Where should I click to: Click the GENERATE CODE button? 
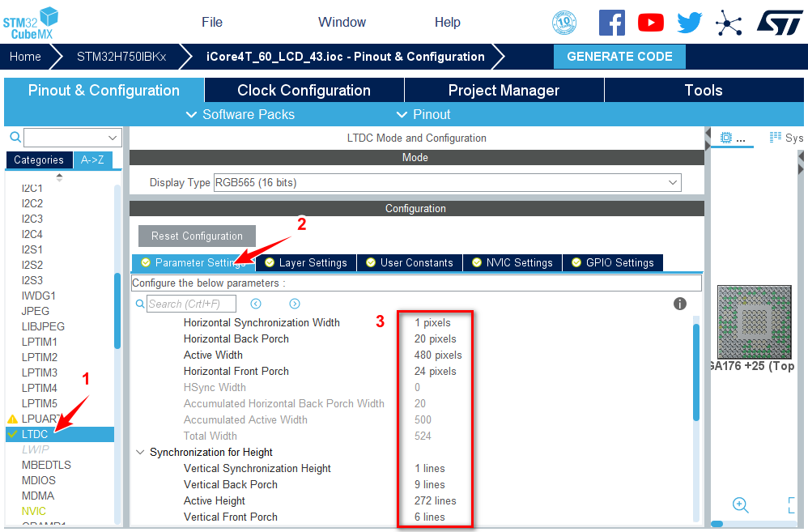coord(619,57)
